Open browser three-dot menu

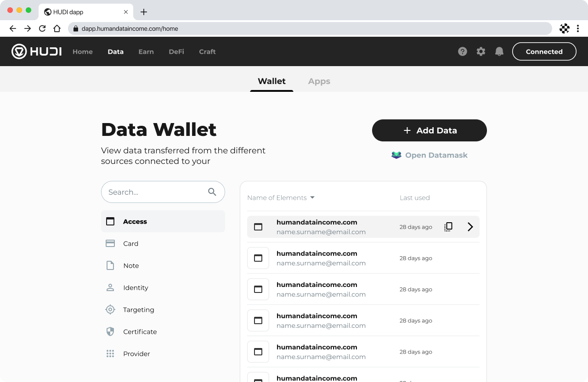(578, 28)
